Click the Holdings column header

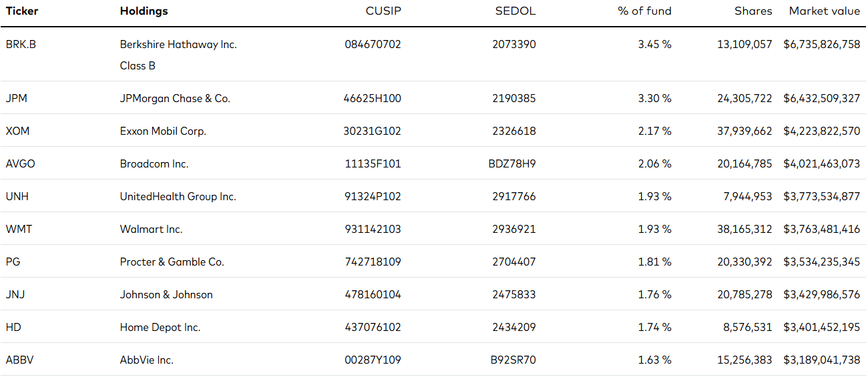tap(144, 11)
